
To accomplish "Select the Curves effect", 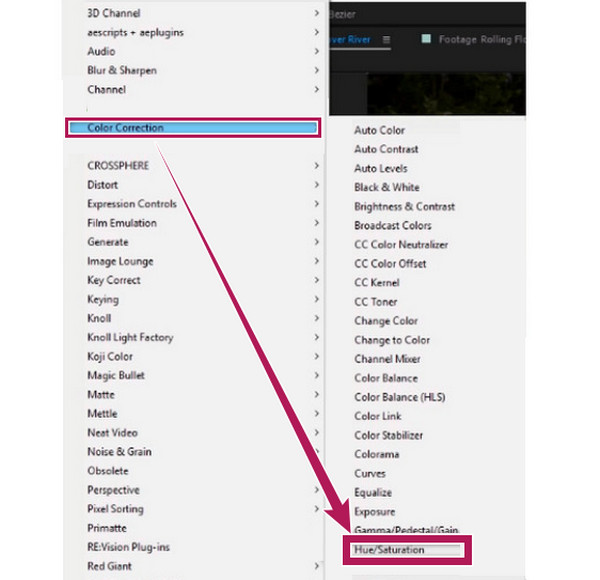I will tap(370, 473).
